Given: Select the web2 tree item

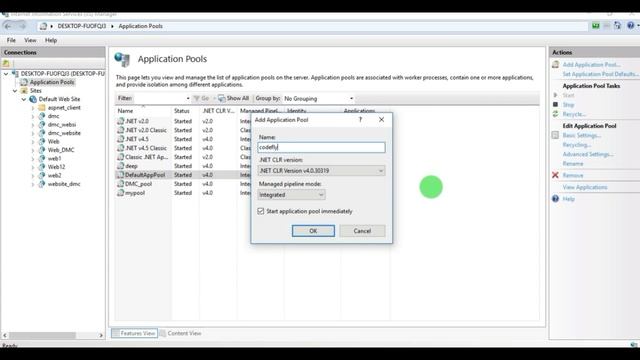Looking at the screenshot, I should pos(54,176).
